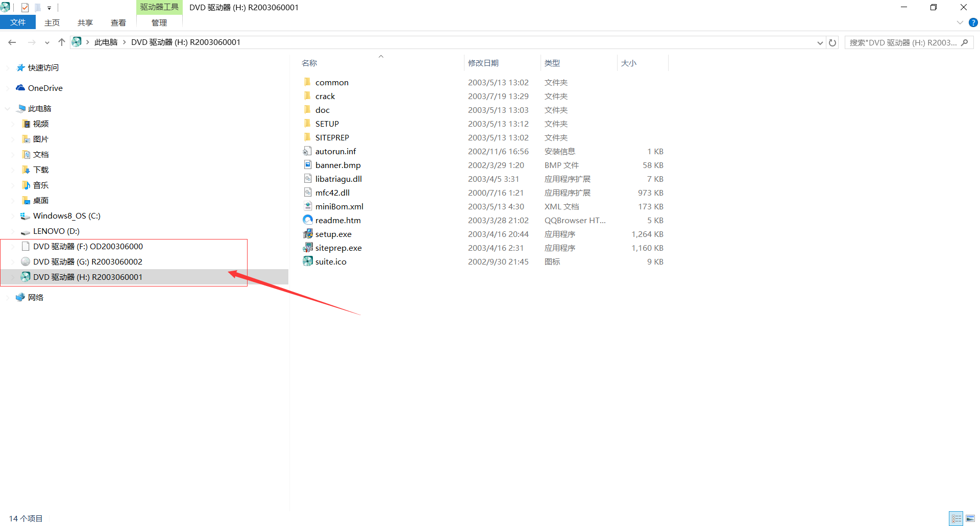The height and width of the screenshot is (526, 980).
Task: Click the Drive Tools (驱动器工具) tab header
Action: point(159,7)
